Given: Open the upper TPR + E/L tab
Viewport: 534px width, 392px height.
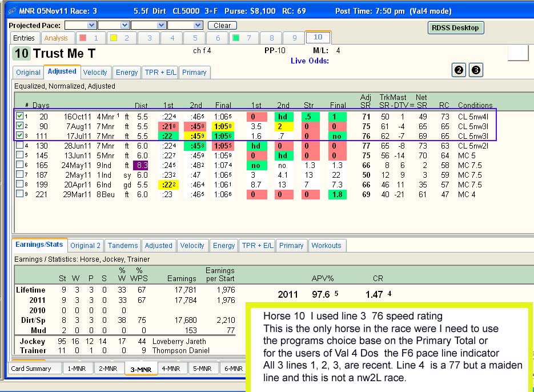Looking at the screenshot, I should (x=160, y=72).
